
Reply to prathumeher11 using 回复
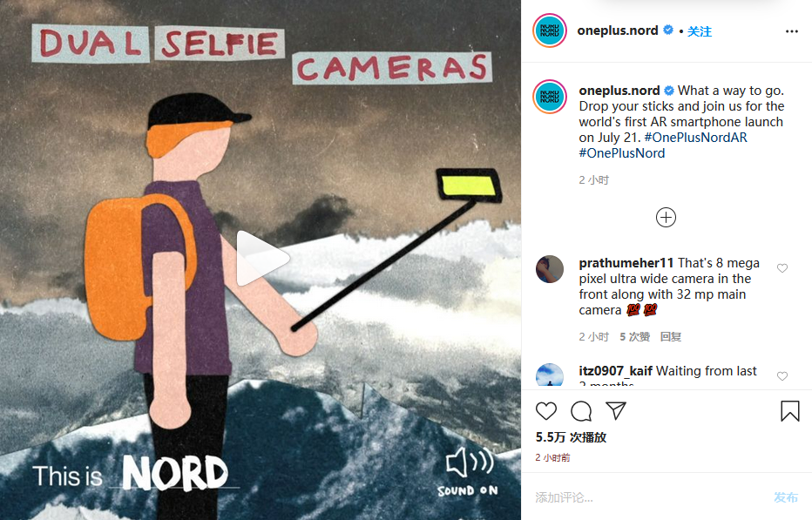pyautogui.click(x=671, y=337)
